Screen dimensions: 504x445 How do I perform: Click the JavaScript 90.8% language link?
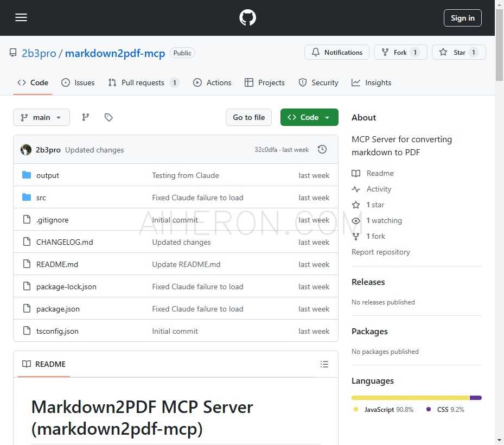pyautogui.click(x=384, y=410)
